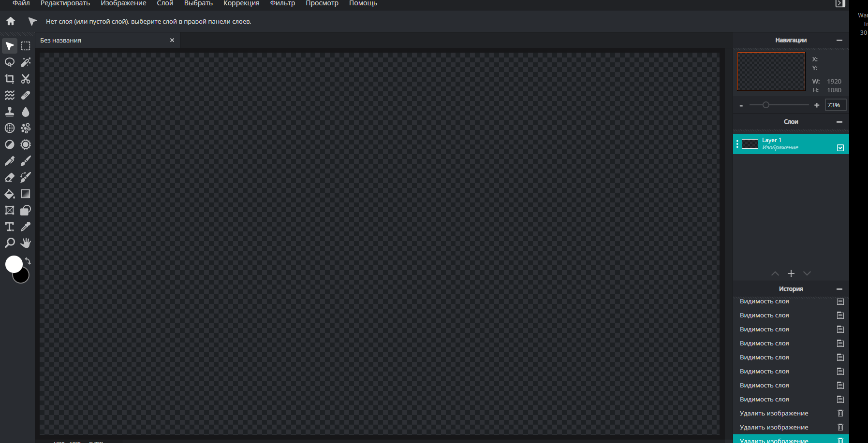Activate the Hand pan tool

(26, 243)
